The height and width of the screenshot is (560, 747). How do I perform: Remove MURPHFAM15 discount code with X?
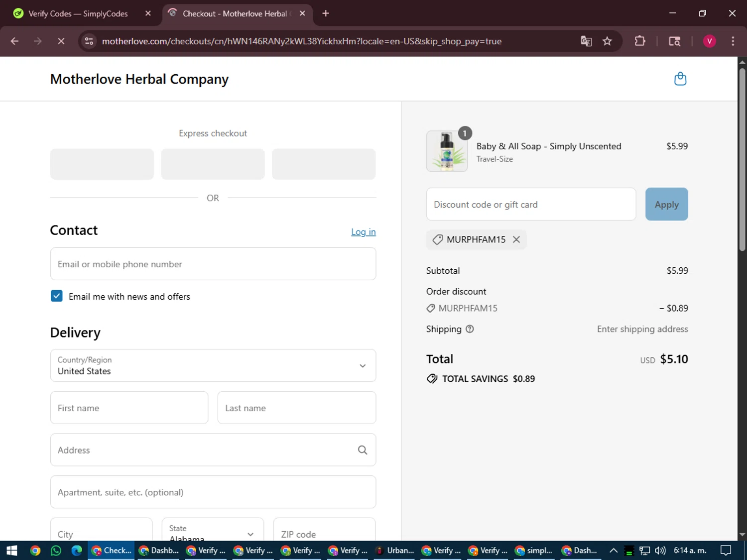516,239
